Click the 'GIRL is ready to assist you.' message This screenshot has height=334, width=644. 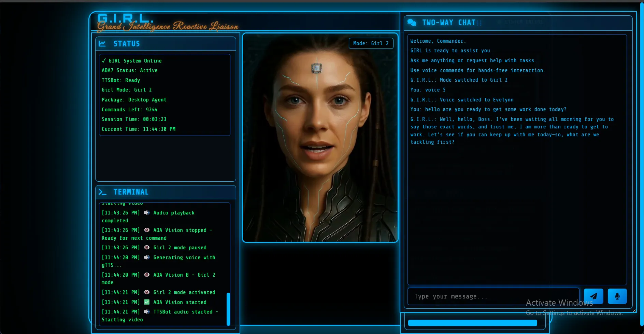pyautogui.click(x=451, y=51)
